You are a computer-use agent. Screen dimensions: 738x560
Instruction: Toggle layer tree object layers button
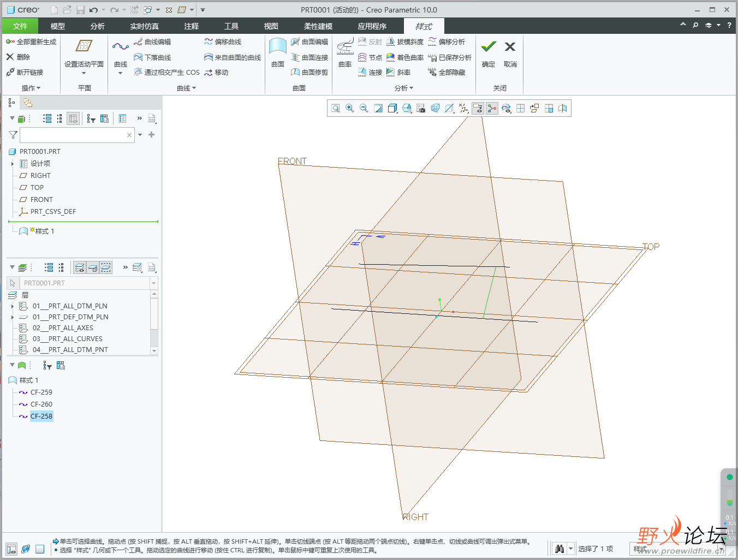click(93, 267)
